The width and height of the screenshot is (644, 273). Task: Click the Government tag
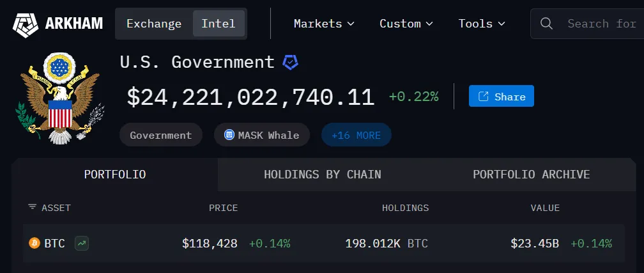[161, 135]
